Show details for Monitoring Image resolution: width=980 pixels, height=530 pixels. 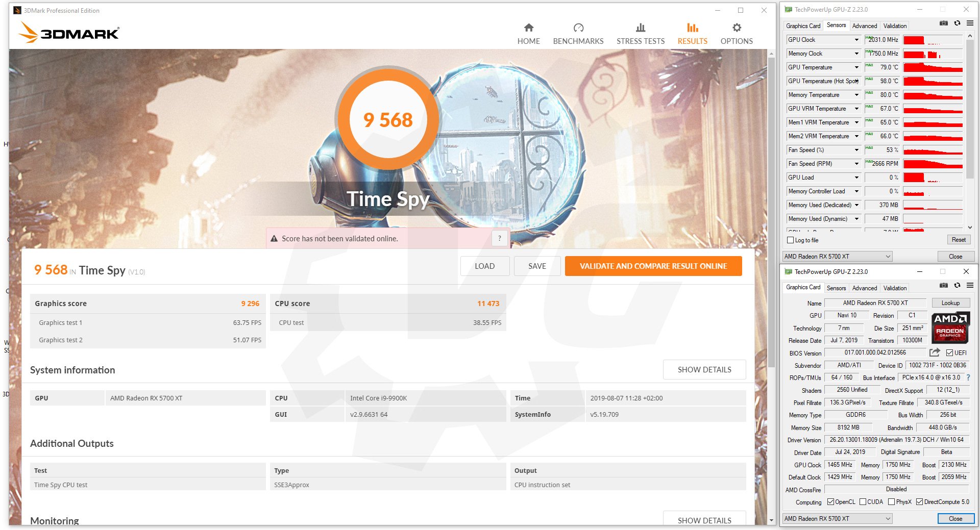click(x=704, y=518)
